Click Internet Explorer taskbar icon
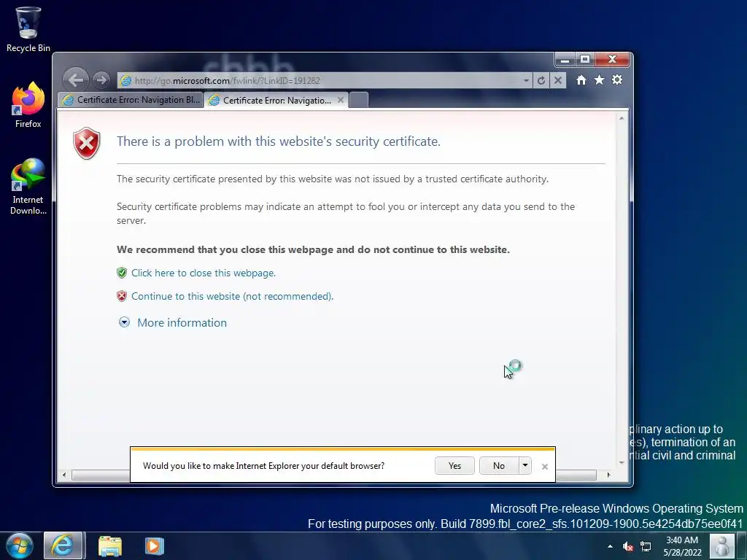This screenshot has width=747, height=560. [64, 545]
